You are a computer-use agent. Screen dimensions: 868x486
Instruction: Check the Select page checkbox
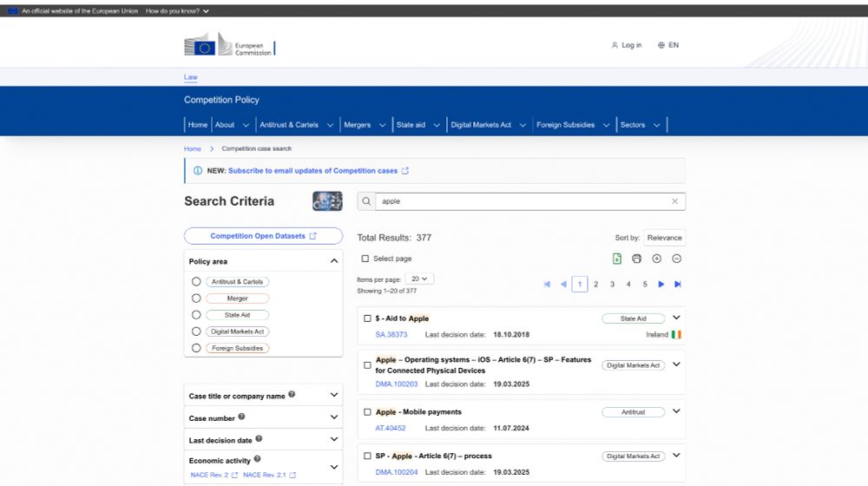click(365, 259)
